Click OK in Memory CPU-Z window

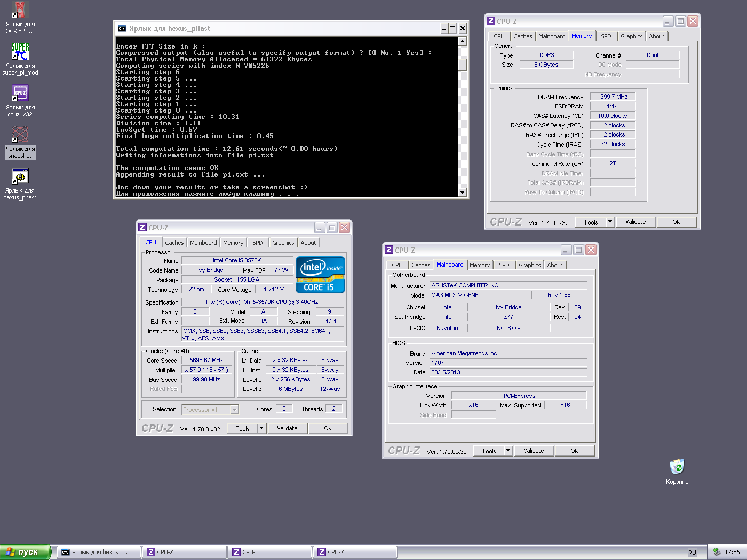[x=676, y=222]
